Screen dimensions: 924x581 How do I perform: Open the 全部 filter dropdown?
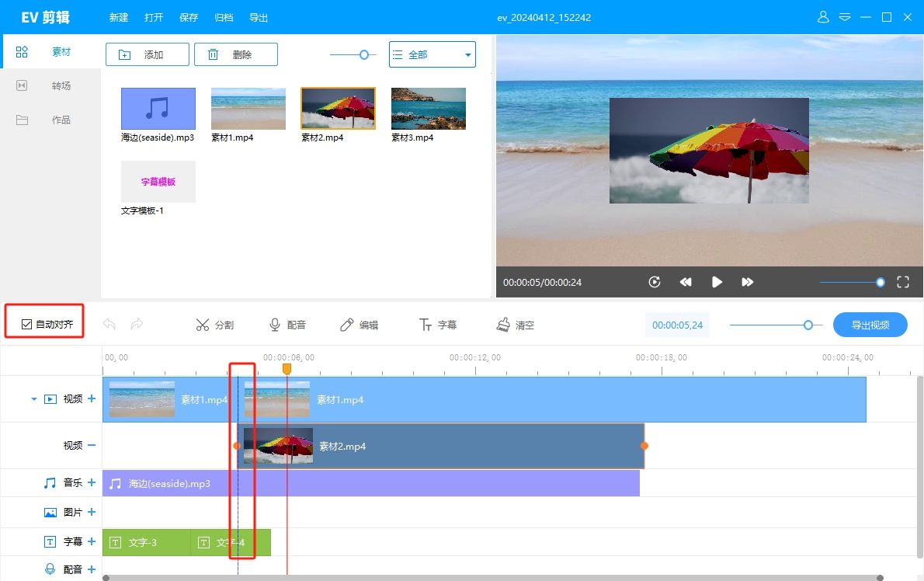[432, 54]
